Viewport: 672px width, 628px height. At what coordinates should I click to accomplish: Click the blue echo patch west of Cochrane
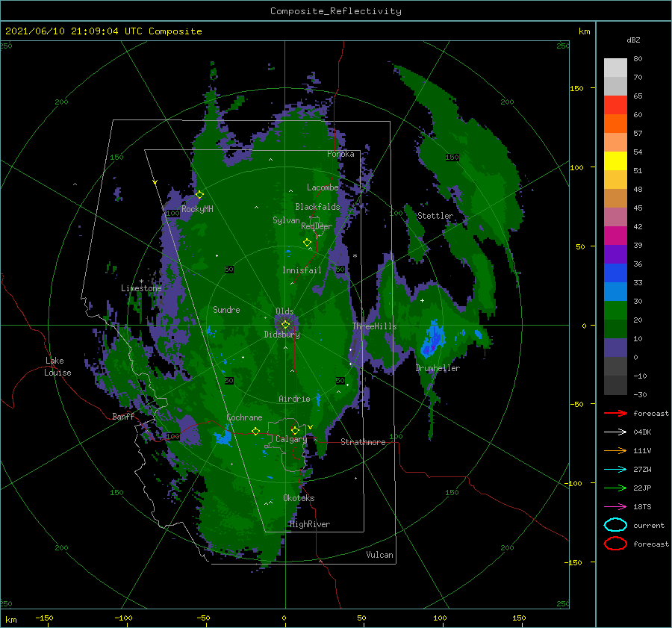click(x=223, y=438)
